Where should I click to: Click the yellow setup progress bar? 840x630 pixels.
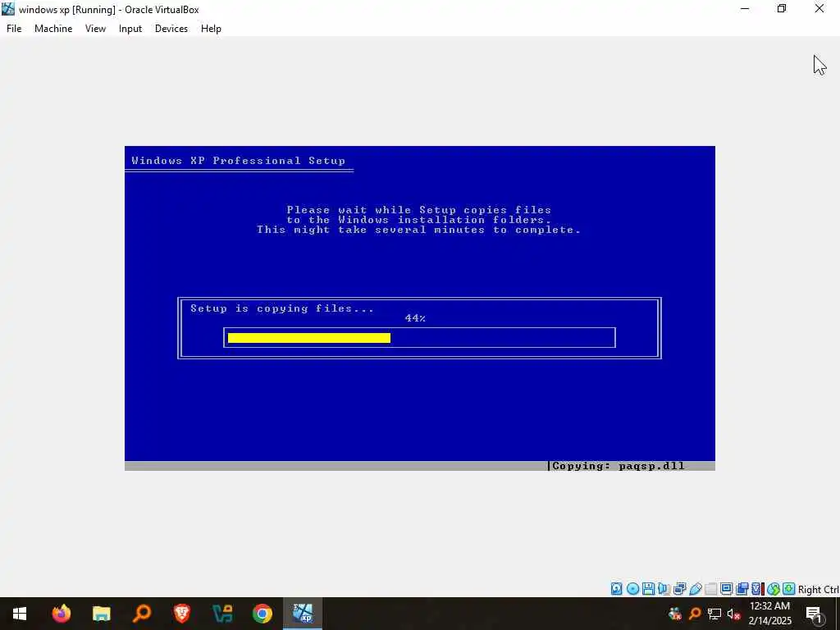tap(309, 337)
